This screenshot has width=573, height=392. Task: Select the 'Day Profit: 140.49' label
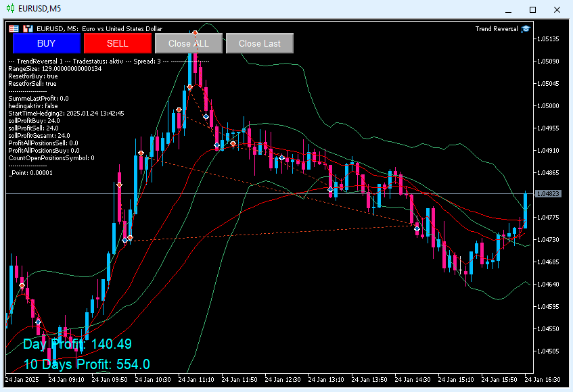77,344
